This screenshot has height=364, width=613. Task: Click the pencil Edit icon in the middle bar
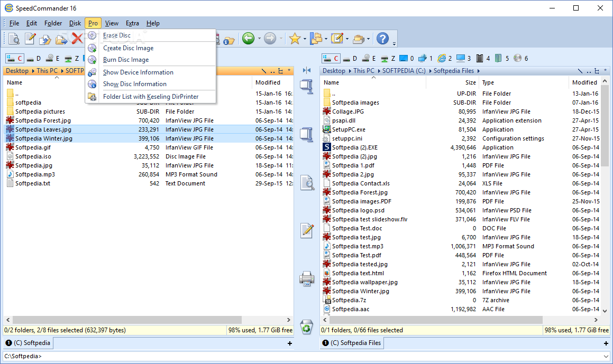[x=307, y=230]
